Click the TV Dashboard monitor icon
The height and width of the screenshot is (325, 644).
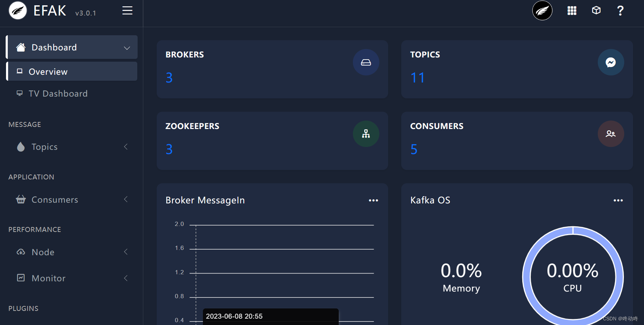pyautogui.click(x=20, y=93)
